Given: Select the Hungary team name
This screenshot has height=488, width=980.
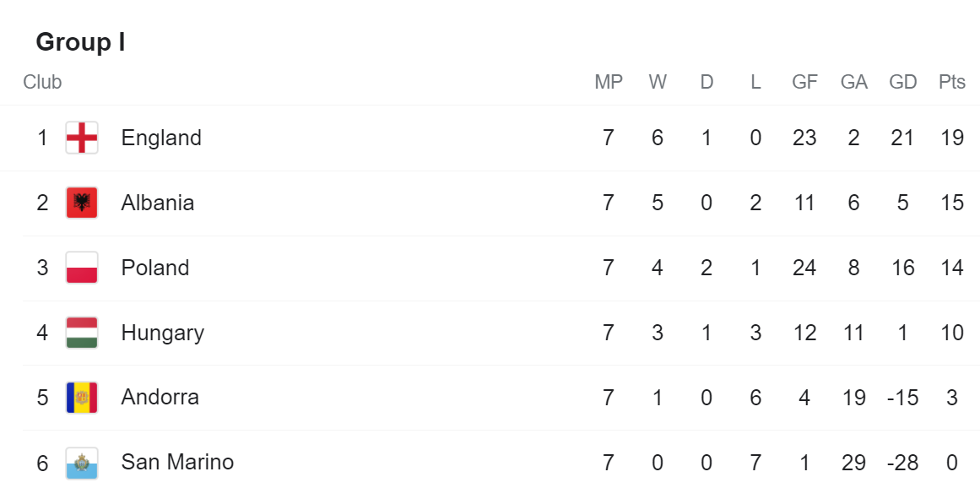Looking at the screenshot, I should click(x=163, y=333).
